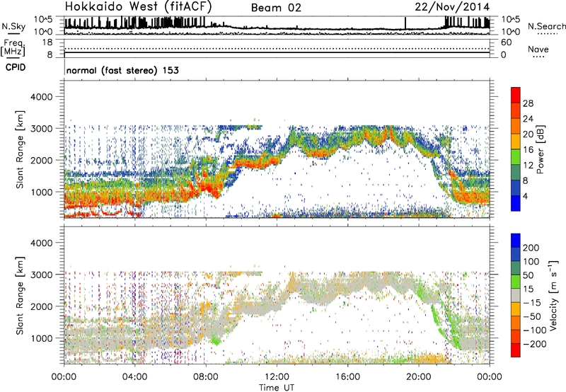Click the 'Power [dB]' color bar title

pyautogui.click(x=540, y=149)
